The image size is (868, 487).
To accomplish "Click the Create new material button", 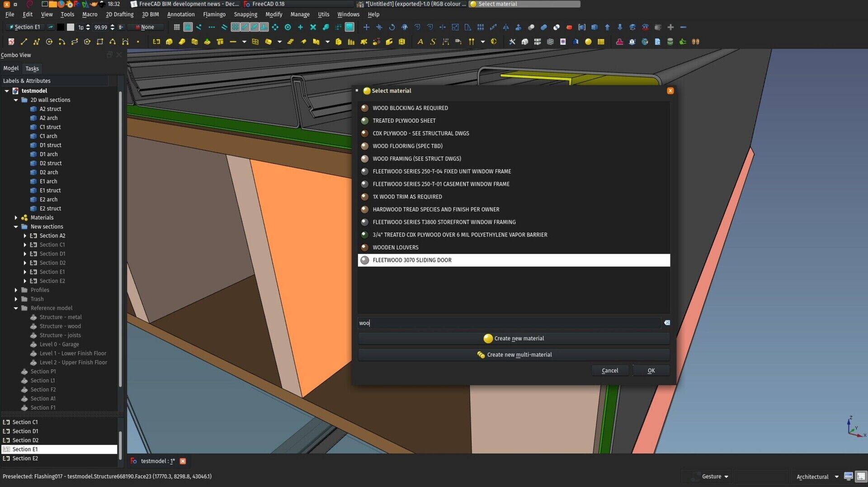I will click(x=514, y=338).
